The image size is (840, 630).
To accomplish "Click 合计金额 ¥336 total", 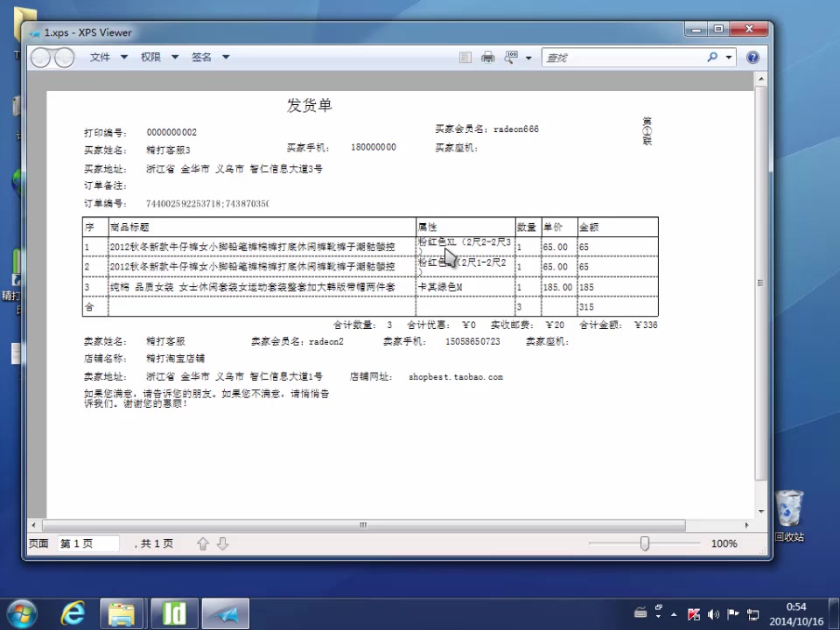I will pos(619,325).
